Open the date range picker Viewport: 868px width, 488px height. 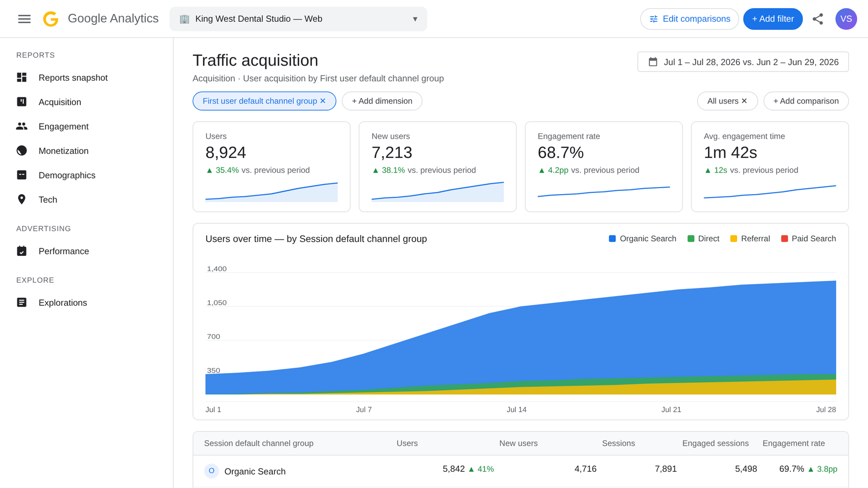pyautogui.click(x=743, y=62)
